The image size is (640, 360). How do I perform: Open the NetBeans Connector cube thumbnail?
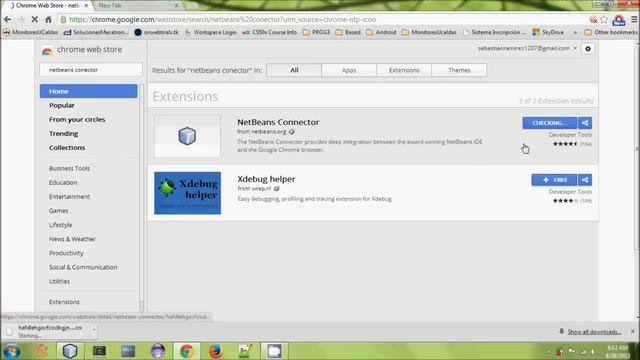[x=187, y=136]
